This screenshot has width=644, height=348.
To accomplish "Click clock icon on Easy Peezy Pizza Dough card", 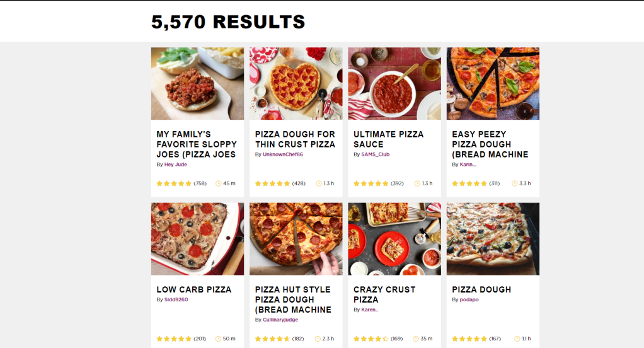I will click(515, 183).
